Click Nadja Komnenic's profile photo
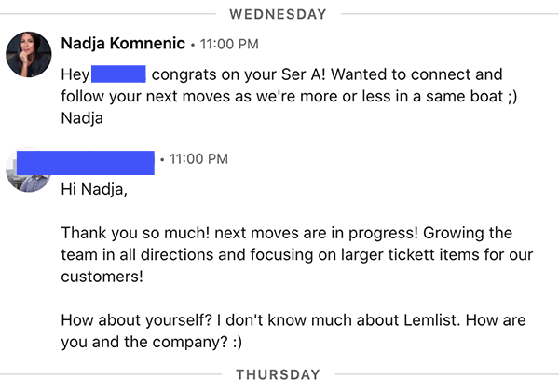559x392 pixels. tap(29, 53)
